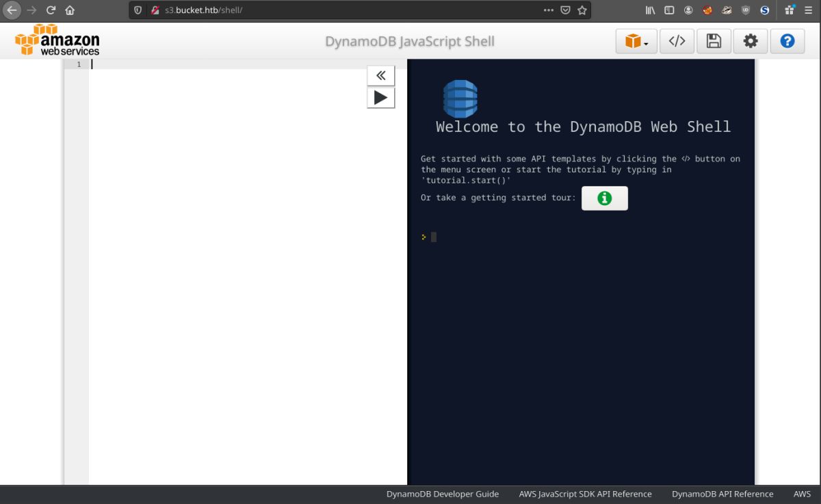Save page to Pocket
Screen dimensions: 821x504
tap(566, 10)
